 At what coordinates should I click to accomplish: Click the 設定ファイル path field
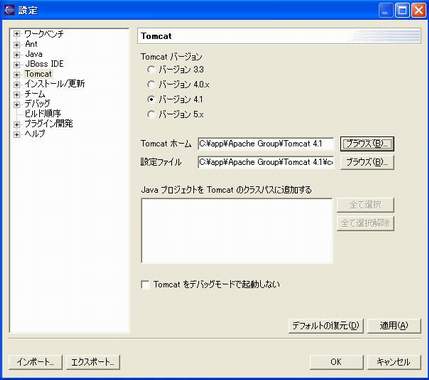pyautogui.click(x=266, y=162)
